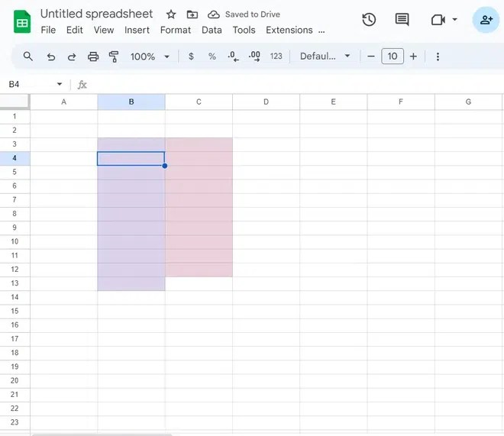Select pink shaded cell C7
Screen dimensions: 504x436
point(199,200)
